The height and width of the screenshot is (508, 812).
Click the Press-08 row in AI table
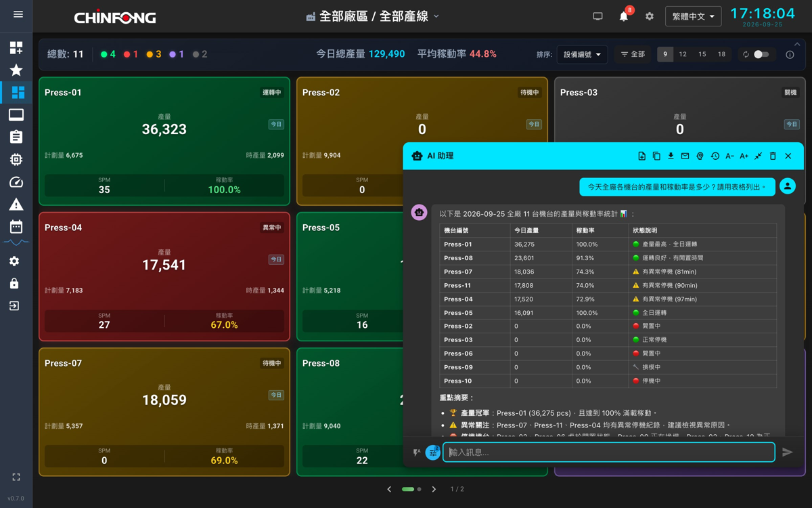[x=608, y=258]
